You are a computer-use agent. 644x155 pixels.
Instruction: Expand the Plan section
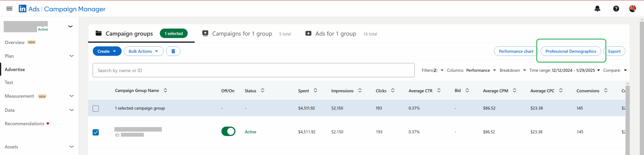pyautogui.click(x=71, y=56)
